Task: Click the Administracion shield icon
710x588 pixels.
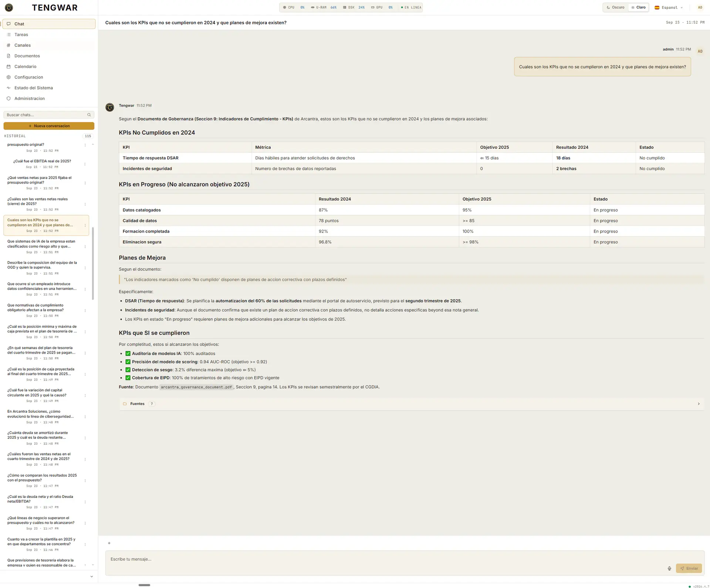Action: point(9,99)
